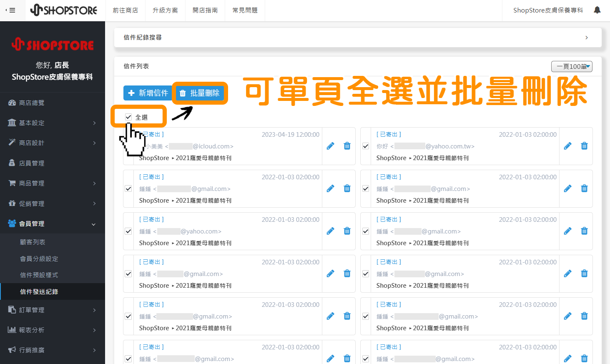This screenshot has height=364, width=610.
Task: Toggle the 全選 select-all checkbox
Action: [128, 117]
